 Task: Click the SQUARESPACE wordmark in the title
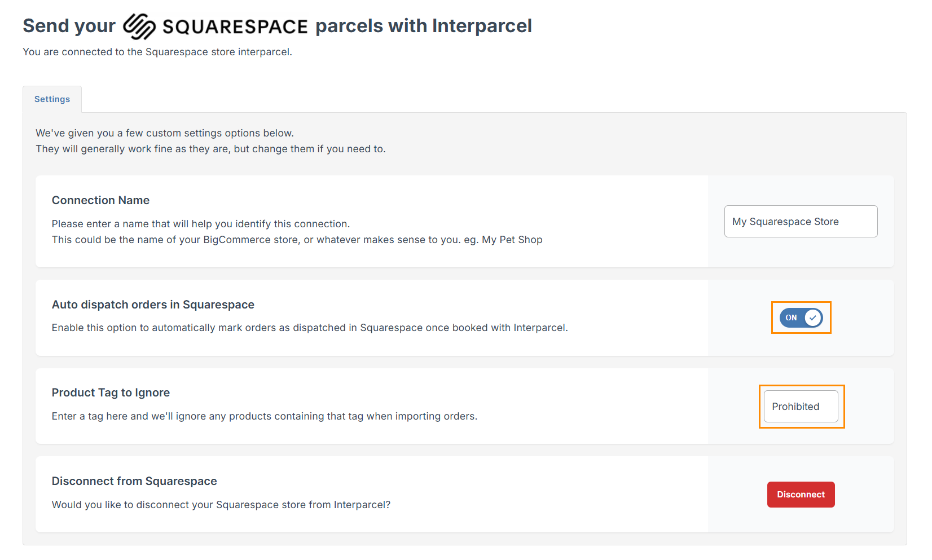point(235,27)
